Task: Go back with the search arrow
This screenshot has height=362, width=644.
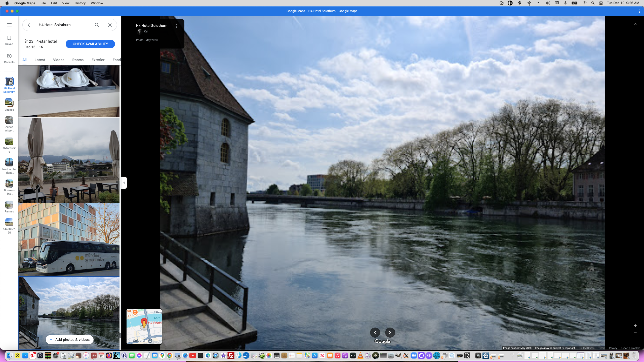Action: 29,25
